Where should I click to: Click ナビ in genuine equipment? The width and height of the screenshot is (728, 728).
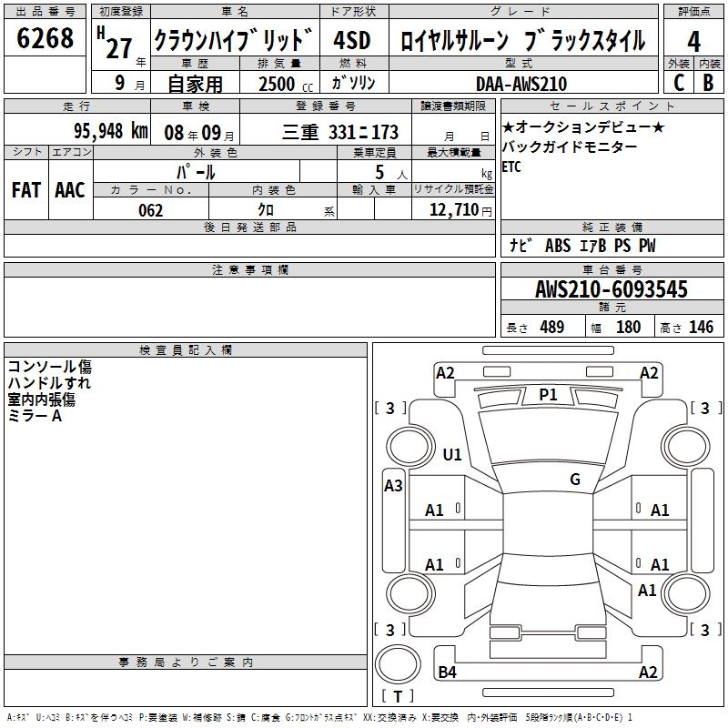[x=521, y=245]
